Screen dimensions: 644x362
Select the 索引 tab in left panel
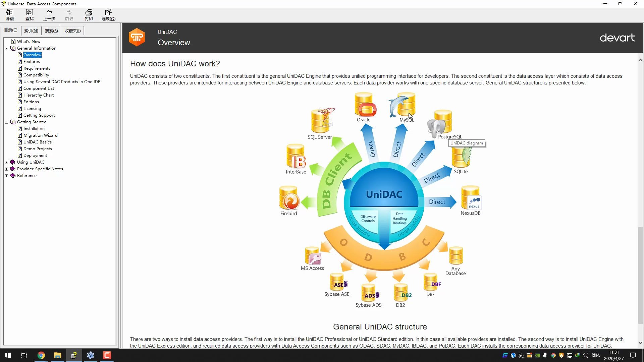31,31
